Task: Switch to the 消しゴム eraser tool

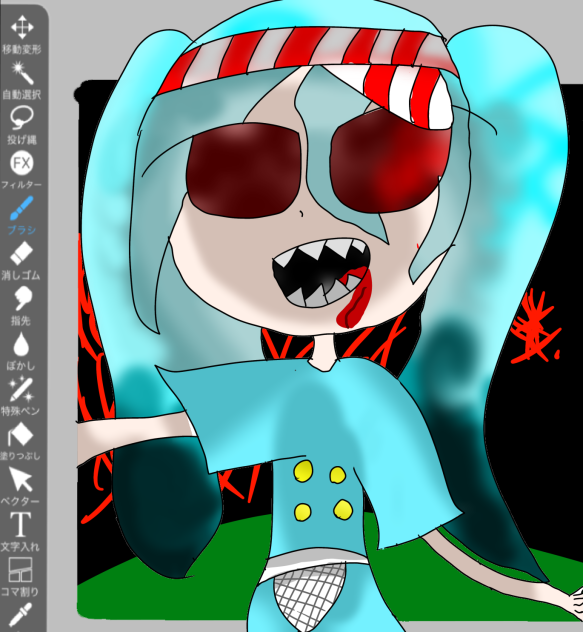Action: [x=21, y=261]
